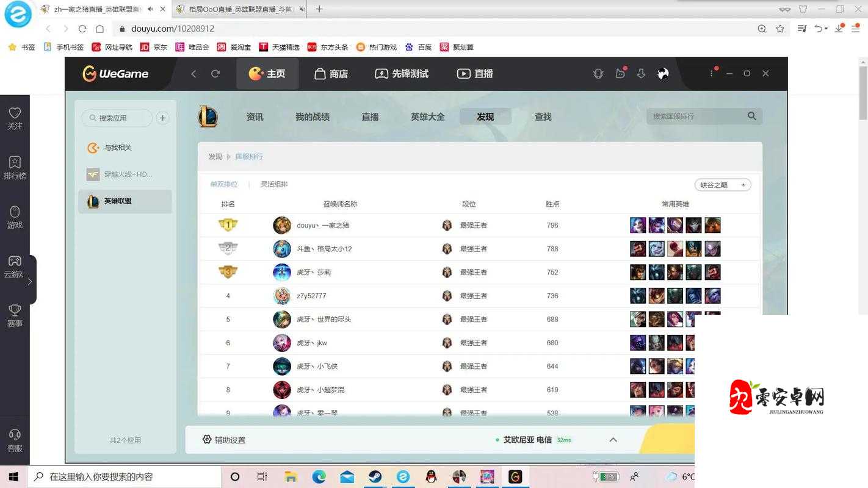This screenshot has height=488, width=868.
Task: Select 与我相关 in sidebar
Action: click(x=125, y=148)
